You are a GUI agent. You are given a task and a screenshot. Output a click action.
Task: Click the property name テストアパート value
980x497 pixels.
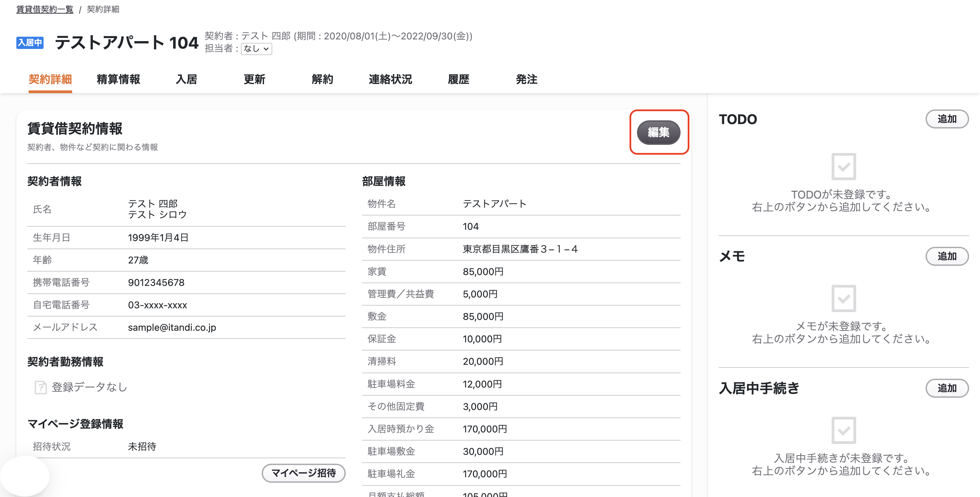point(494,204)
